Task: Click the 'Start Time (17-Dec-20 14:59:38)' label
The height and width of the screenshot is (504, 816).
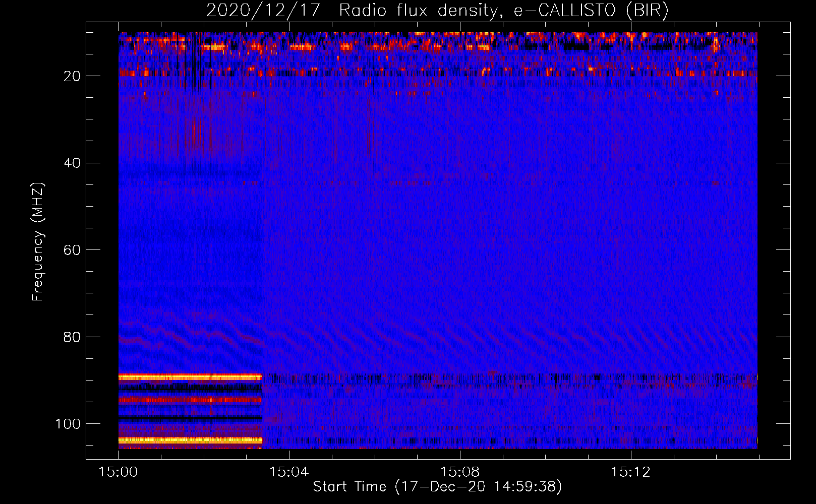Action: (x=437, y=487)
